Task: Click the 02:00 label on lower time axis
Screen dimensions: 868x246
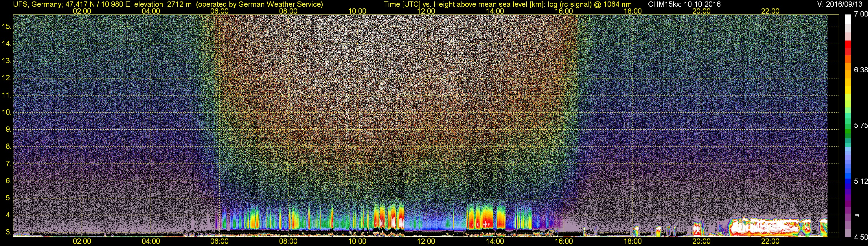Action: click(82, 241)
